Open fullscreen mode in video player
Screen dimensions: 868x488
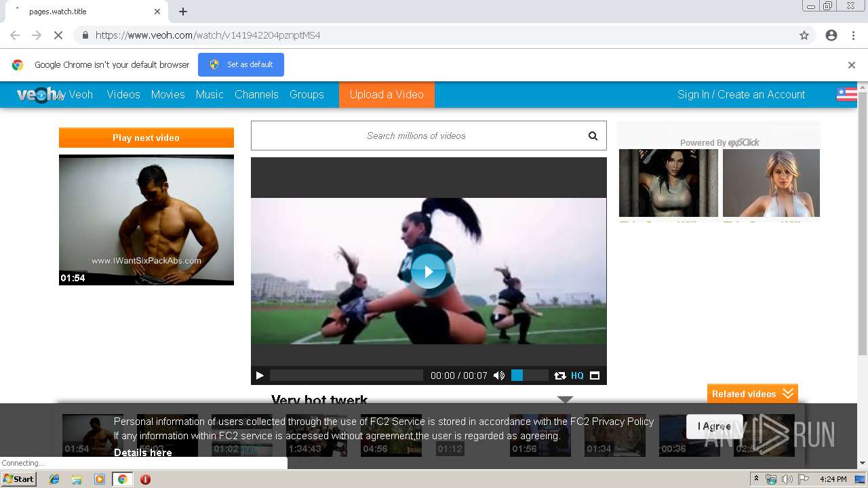(x=595, y=375)
